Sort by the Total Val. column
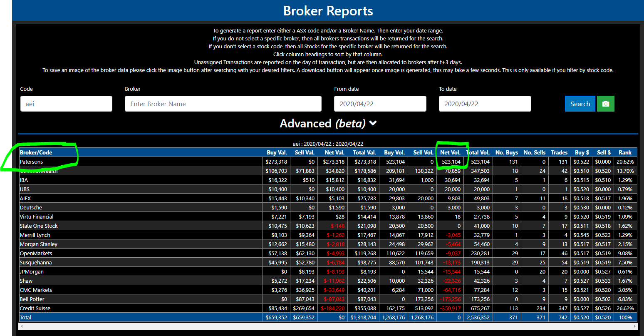The height and width of the screenshot is (336, 644). point(364,152)
